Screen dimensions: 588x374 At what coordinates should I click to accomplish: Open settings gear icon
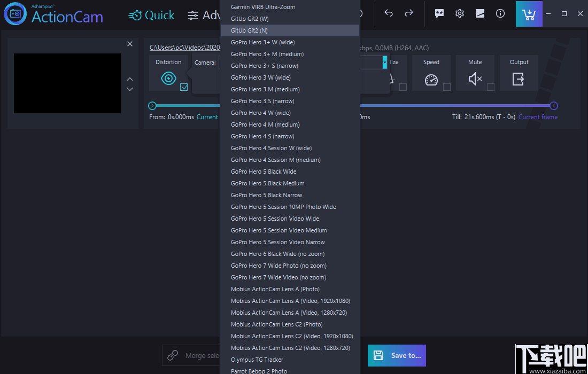459,13
